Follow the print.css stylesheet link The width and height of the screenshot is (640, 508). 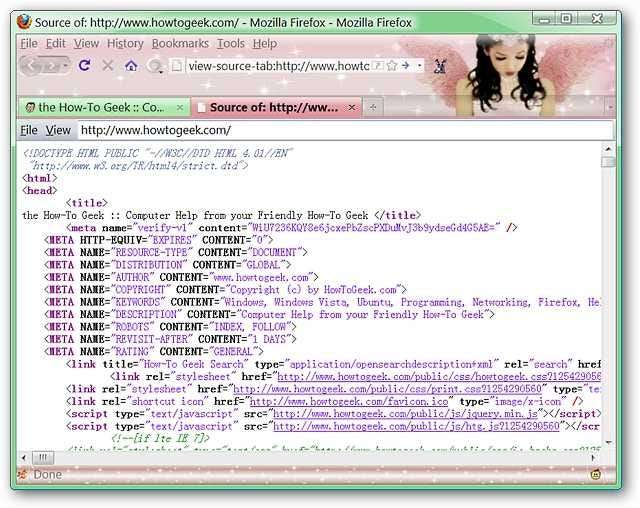[x=387, y=389]
